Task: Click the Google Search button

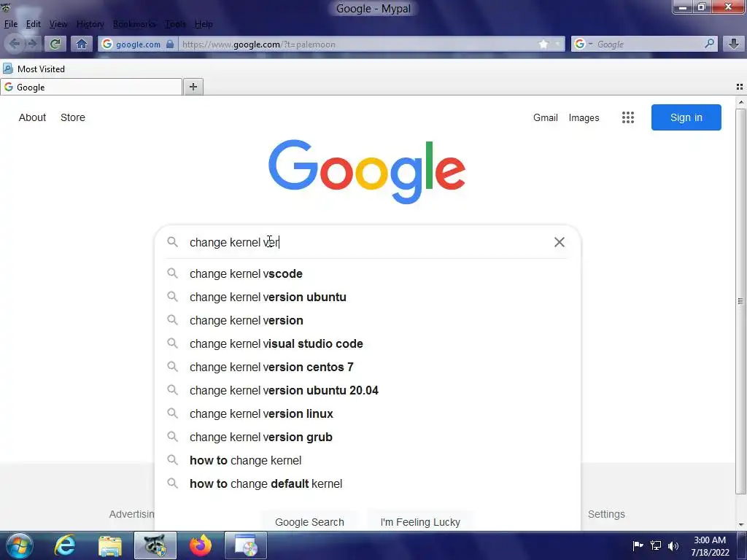Action: tap(309, 522)
